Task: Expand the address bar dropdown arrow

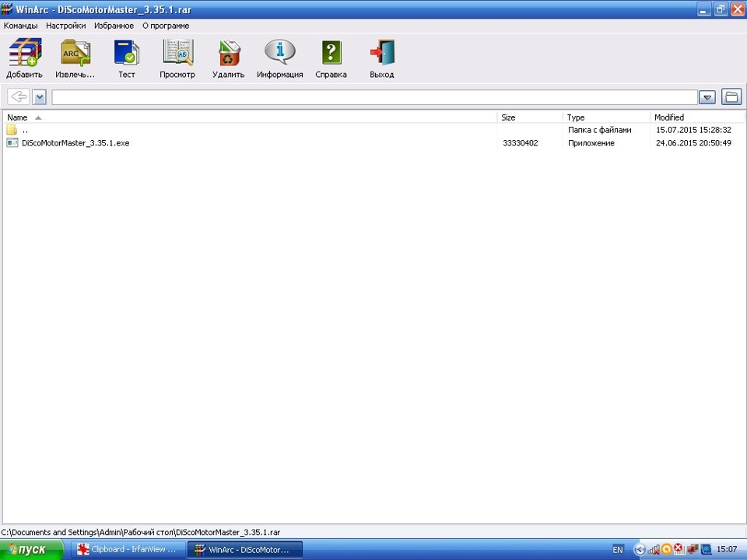Action: pos(707,98)
